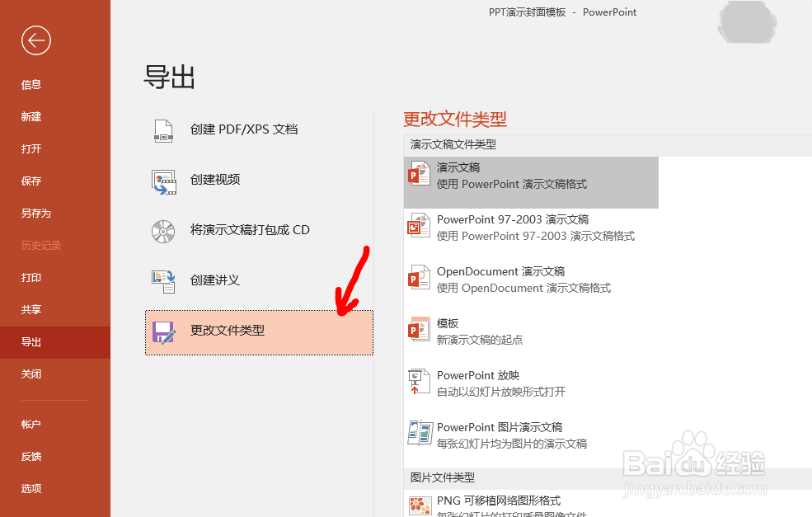Image resolution: width=812 pixels, height=517 pixels.
Task: Select 演示文稿 PowerPoint format entry
Action: (x=531, y=182)
